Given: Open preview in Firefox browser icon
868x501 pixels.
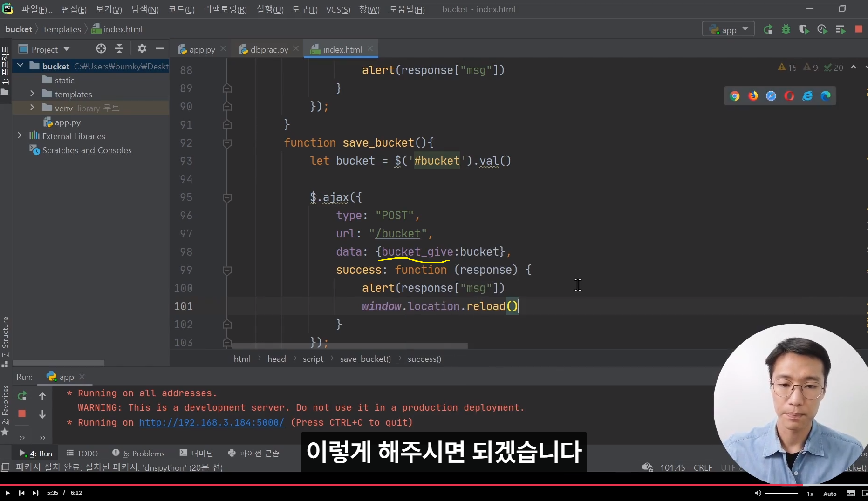Looking at the screenshot, I should click(x=753, y=96).
